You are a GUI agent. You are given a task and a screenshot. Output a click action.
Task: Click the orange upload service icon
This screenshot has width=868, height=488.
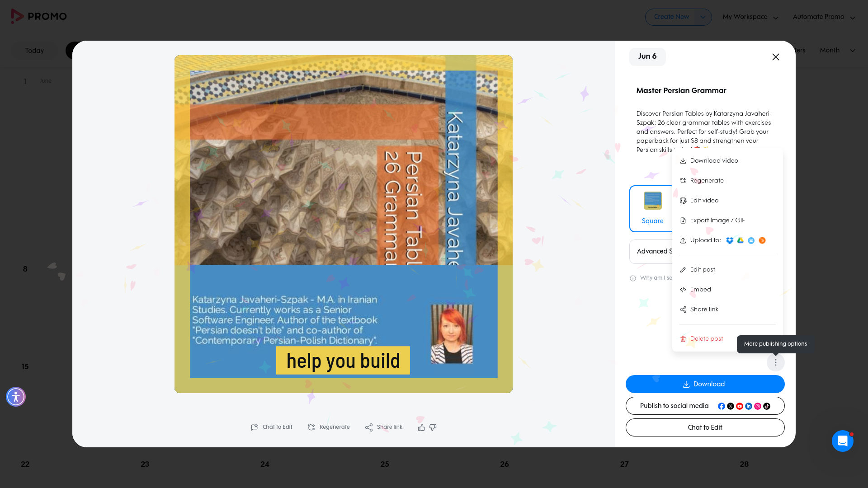762,240
